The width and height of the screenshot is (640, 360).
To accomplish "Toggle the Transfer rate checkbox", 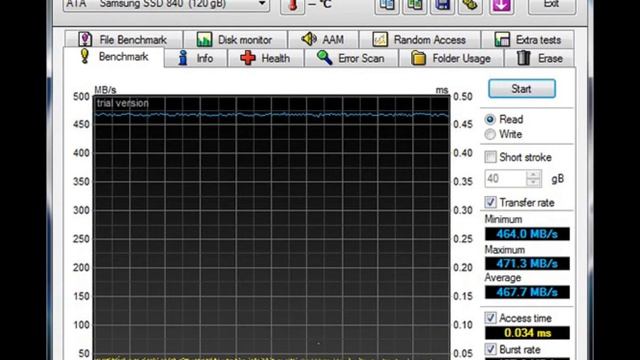I will (490, 202).
